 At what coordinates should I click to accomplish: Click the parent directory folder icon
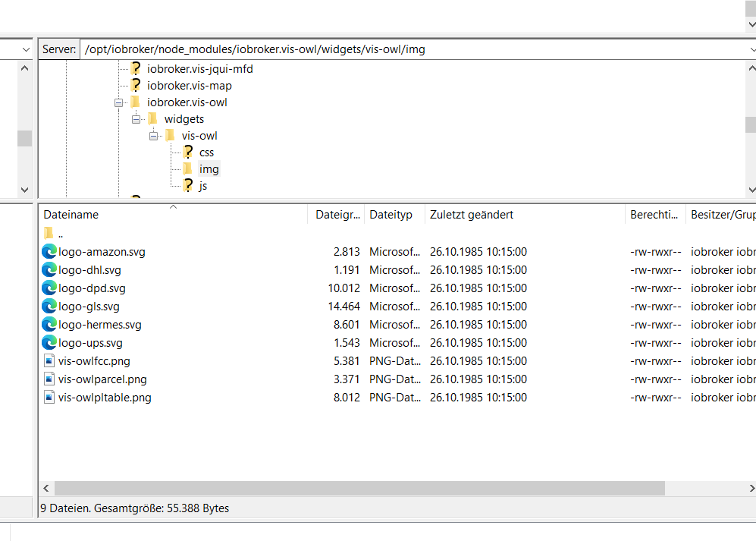49,234
